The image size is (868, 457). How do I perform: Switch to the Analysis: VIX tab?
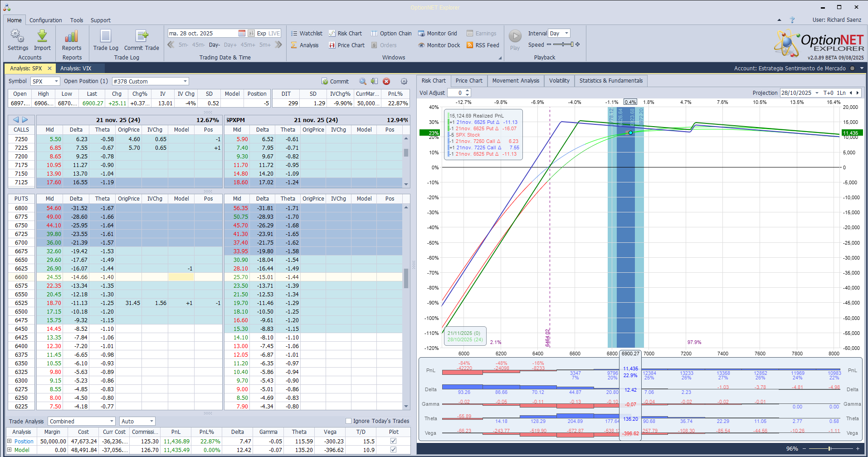(76, 69)
